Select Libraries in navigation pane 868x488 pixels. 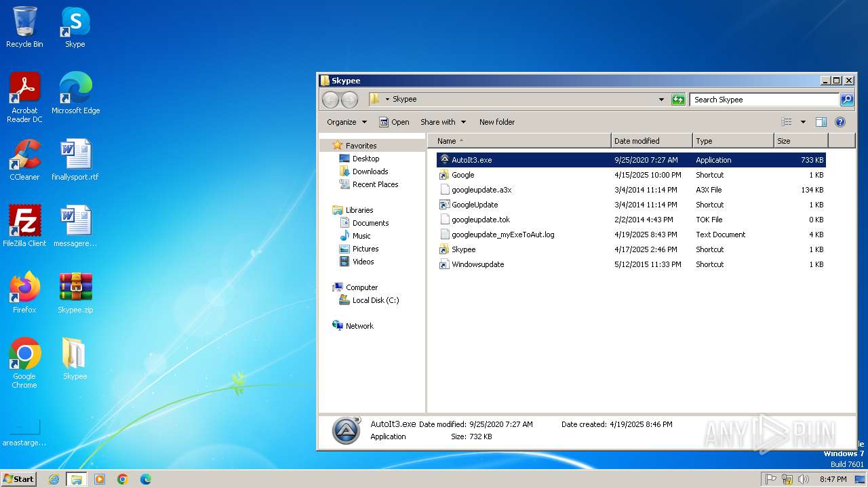(x=359, y=210)
